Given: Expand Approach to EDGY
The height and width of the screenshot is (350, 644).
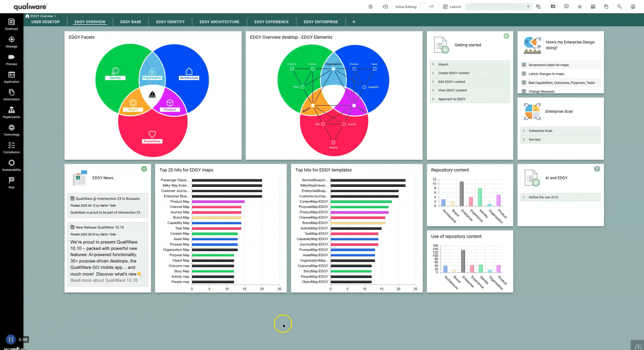Looking at the screenshot, I should coord(451,99).
